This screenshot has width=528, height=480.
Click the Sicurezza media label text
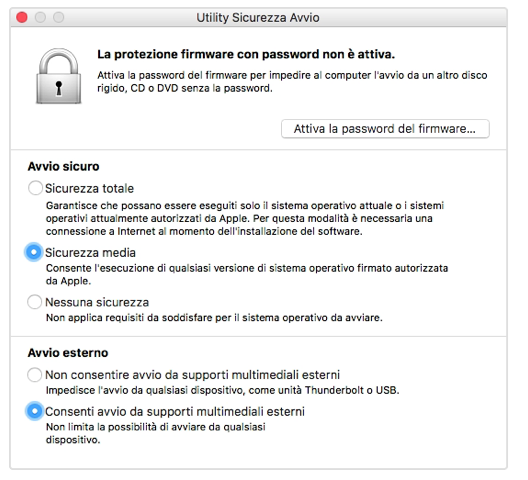(x=91, y=253)
